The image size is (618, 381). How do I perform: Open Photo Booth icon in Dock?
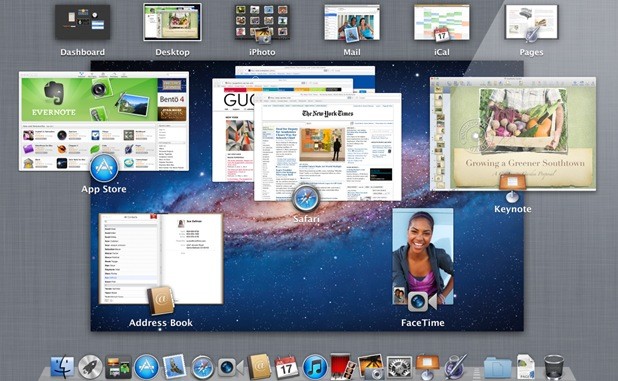[342, 366]
